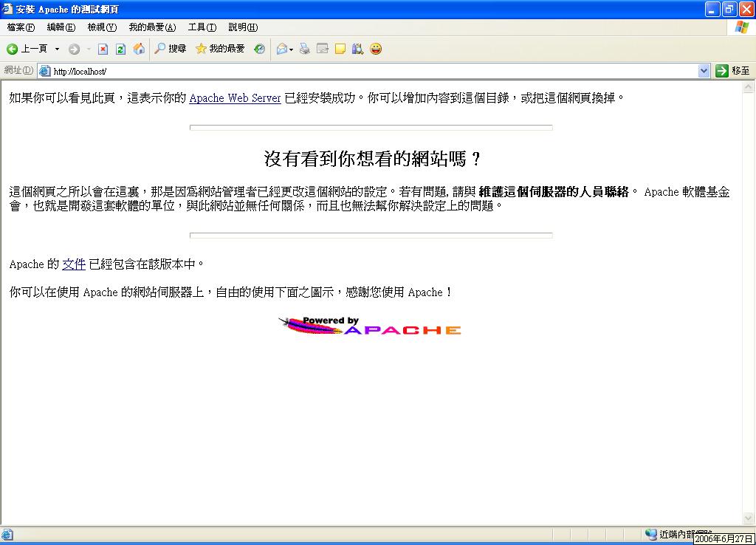Close the Internet Explorer window
The height and width of the screenshot is (545, 756).
click(746, 9)
